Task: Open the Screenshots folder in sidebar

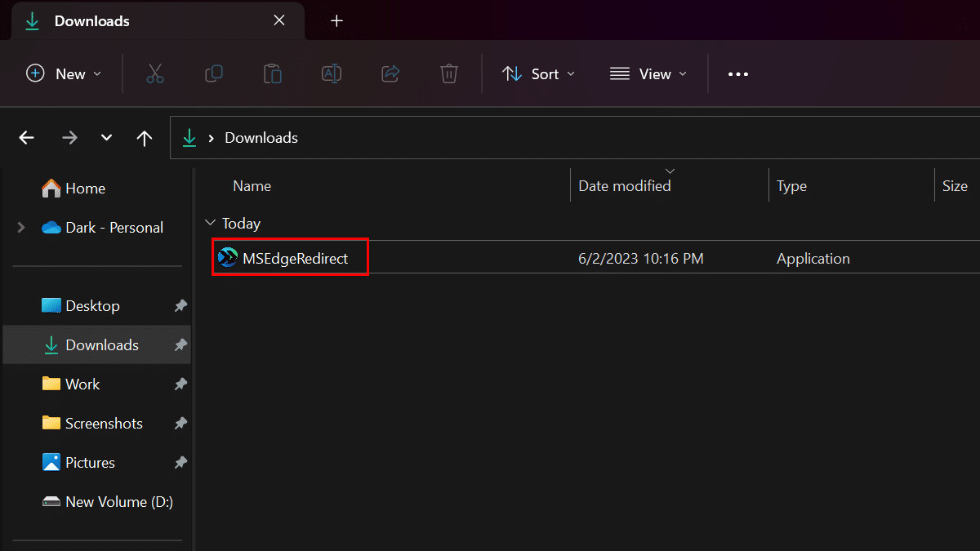Action: (x=104, y=424)
